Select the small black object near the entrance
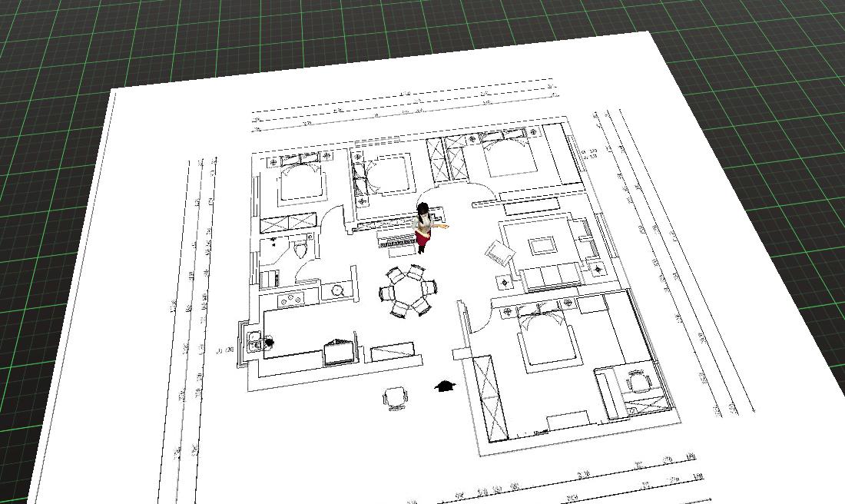 [x=443, y=386]
